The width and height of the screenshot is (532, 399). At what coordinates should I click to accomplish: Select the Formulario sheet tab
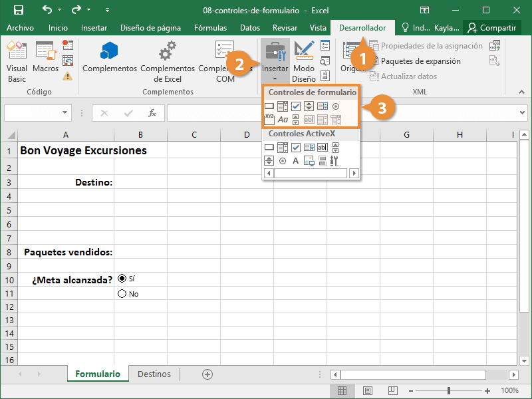(98, 374)
